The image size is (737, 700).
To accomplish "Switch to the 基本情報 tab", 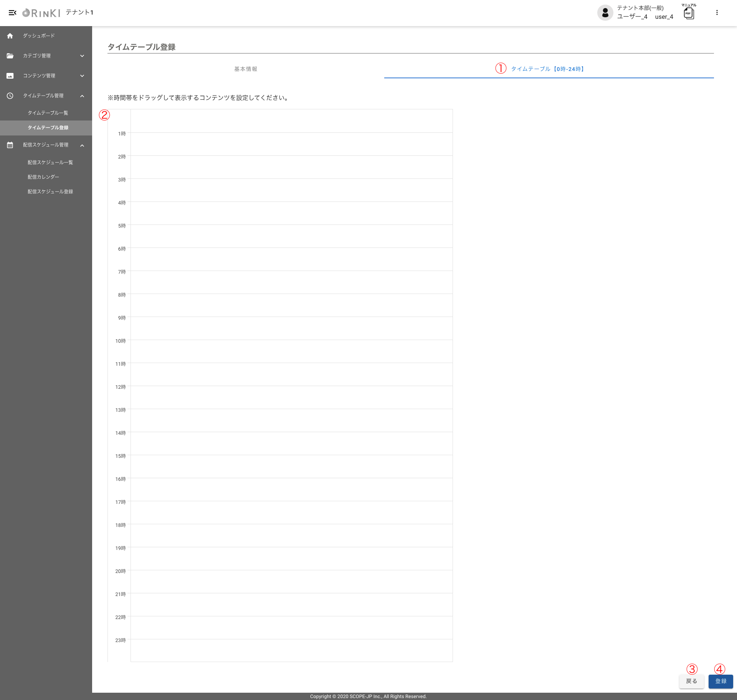I will (246, 69).
